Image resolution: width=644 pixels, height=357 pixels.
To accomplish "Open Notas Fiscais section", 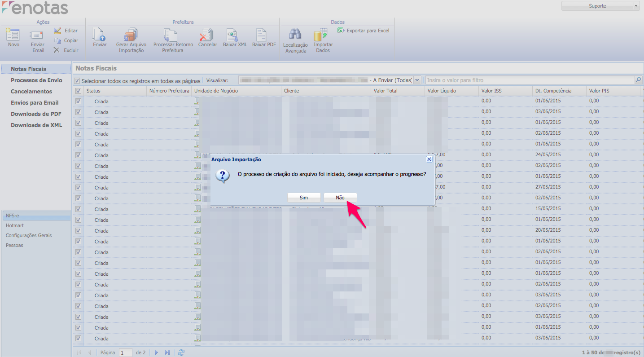I will click(x=36, y=69).
